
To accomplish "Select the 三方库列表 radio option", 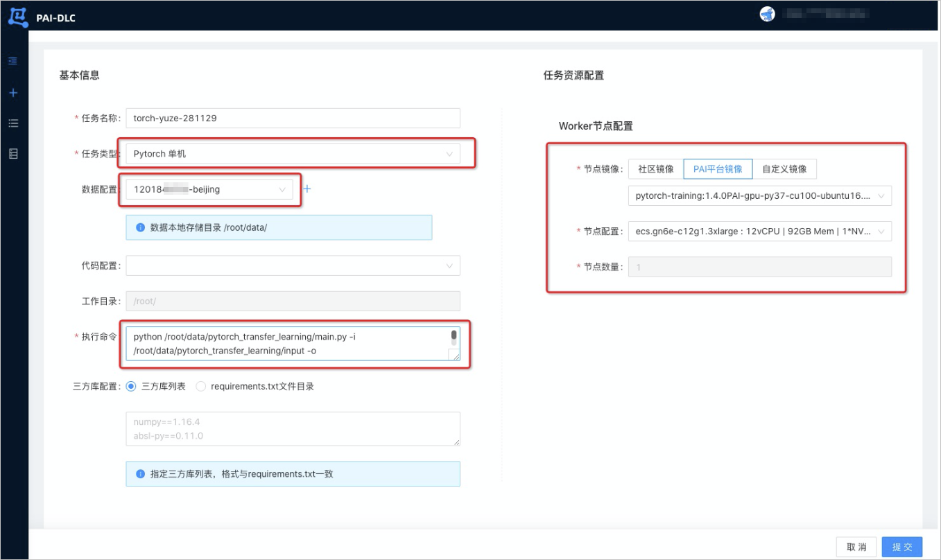I will [x=131, y=387].
